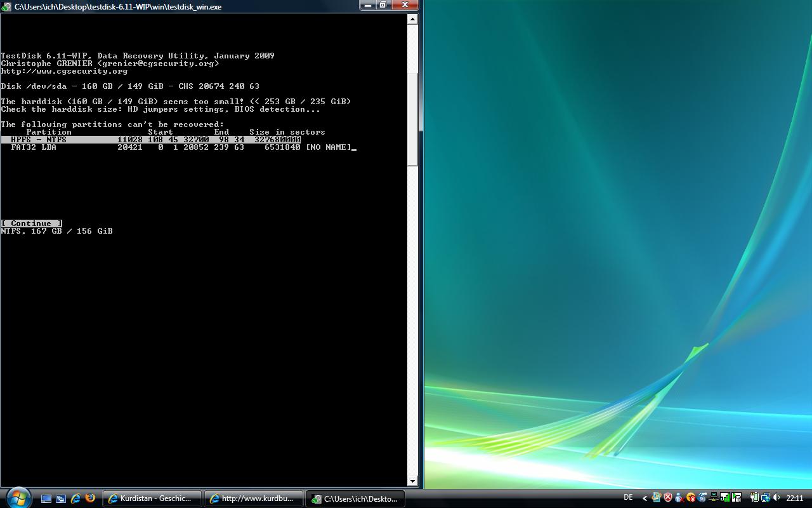Close the testdisk_win.exe console window
Image resolution: width=812 pixels, height=508 pixels.
tap(405, 5)
